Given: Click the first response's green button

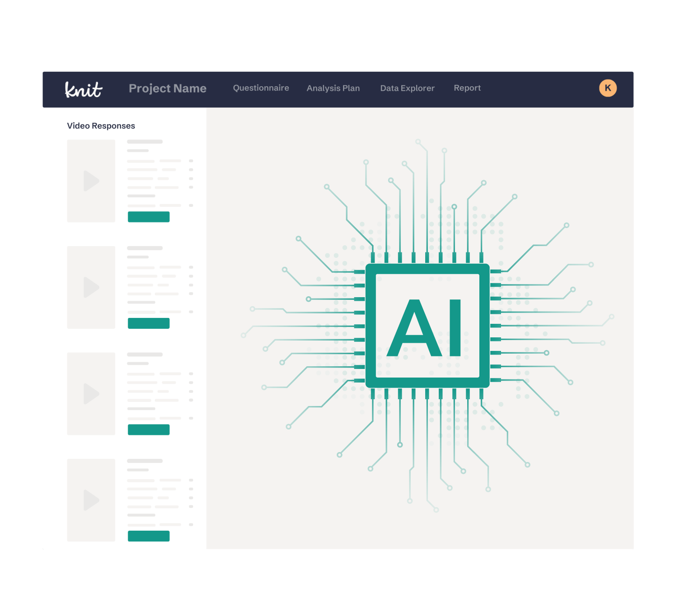Looking at the screenshot, I should (x=149, y=217).
